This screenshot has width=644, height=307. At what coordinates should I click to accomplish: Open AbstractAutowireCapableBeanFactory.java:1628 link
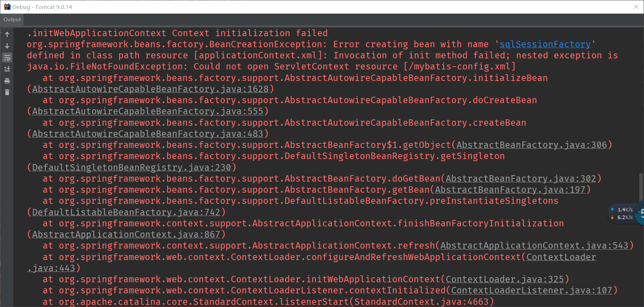pos(151,89)
